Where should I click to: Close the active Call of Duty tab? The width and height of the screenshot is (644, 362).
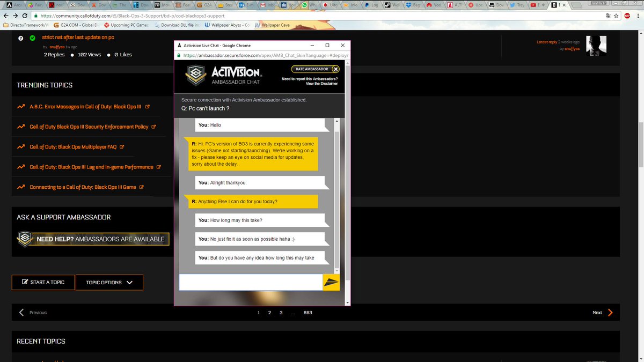563,5
